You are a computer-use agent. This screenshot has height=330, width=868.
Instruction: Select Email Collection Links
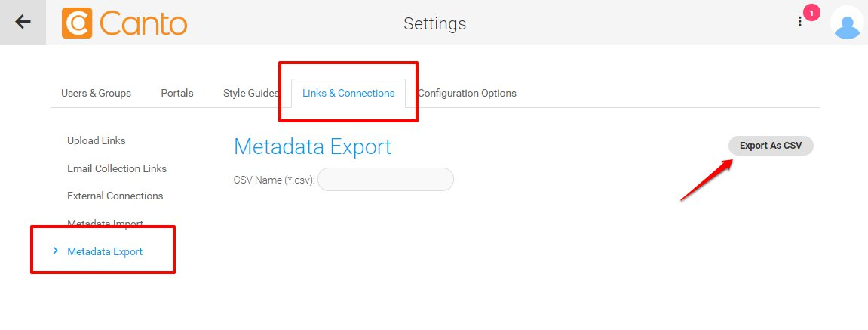point(117,168)
